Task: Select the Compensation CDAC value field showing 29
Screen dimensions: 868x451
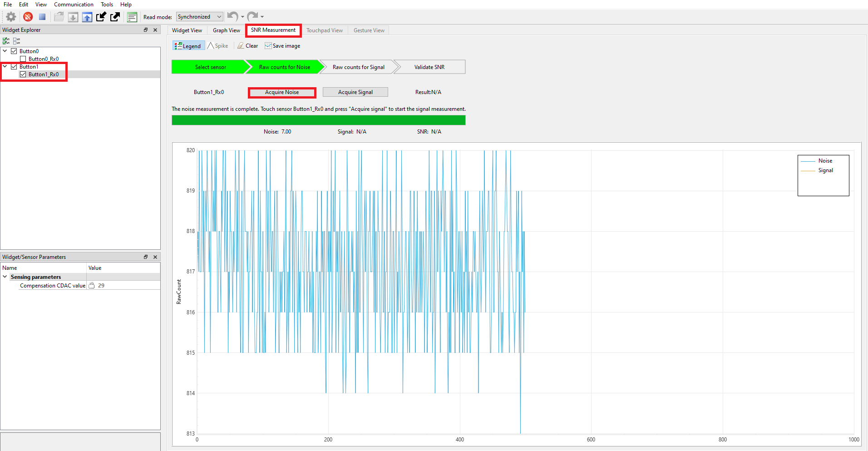Action: tap(123, 286)
